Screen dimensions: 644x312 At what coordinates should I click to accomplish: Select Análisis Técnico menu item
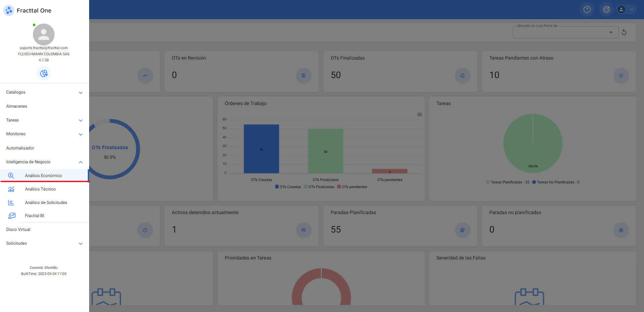click(40, 189)
